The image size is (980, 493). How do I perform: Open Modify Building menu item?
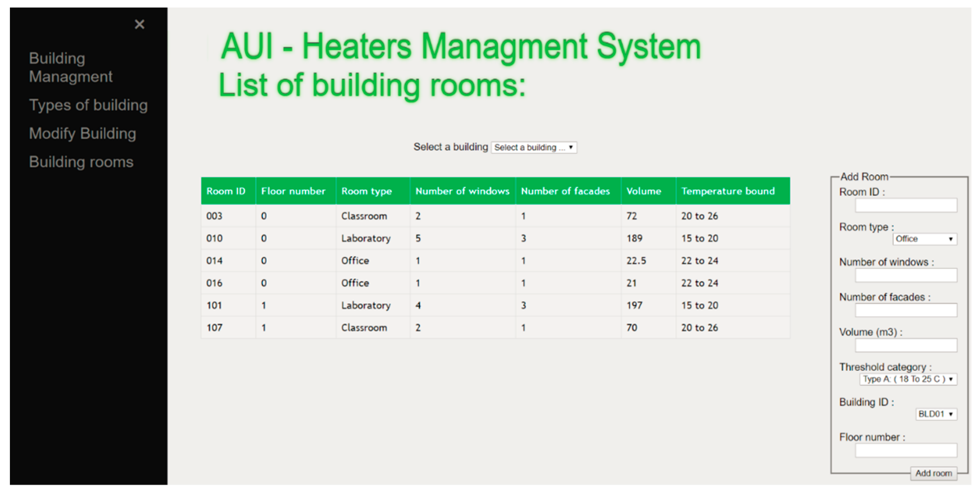coord(82,134)
